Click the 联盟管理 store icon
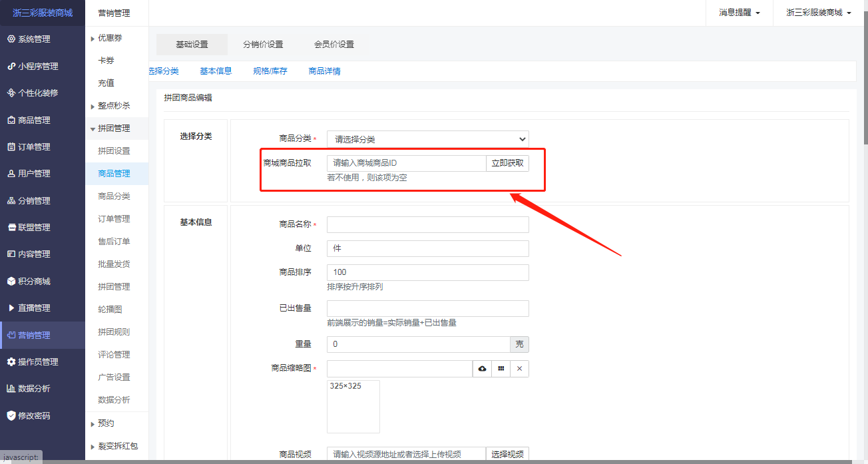The height and width of the screenshot is (464, 868). (x=11, y=228)
